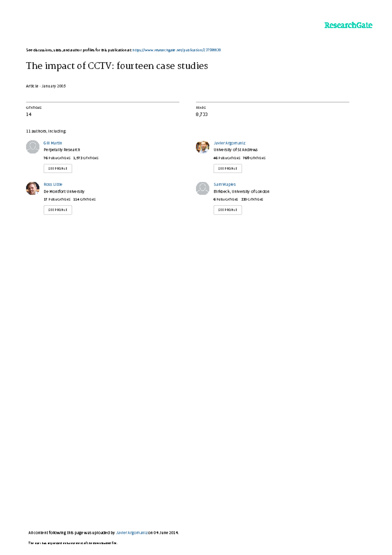
Task: Click the citations count 14
Action: click(29, 114)
